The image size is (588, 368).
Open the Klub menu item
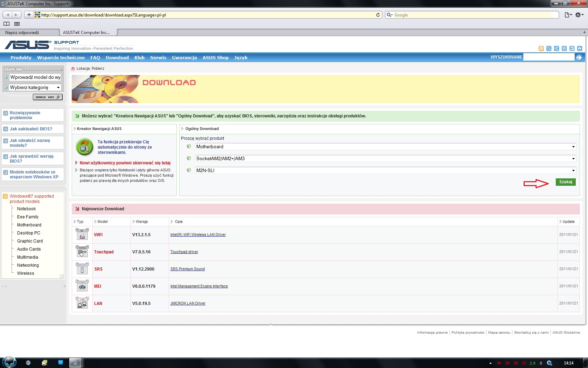pos(139,58)
